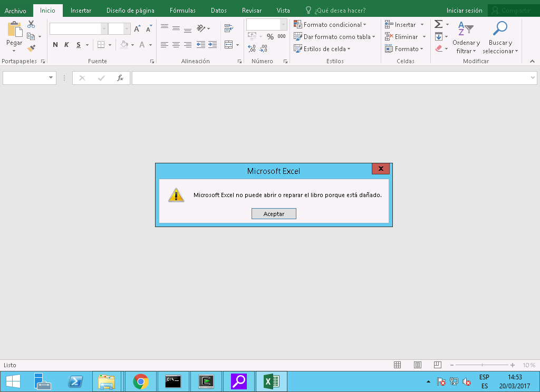540x392 pixels.
Task: Click the AutoSum sigma icon
Action: (x=438, y=24)
